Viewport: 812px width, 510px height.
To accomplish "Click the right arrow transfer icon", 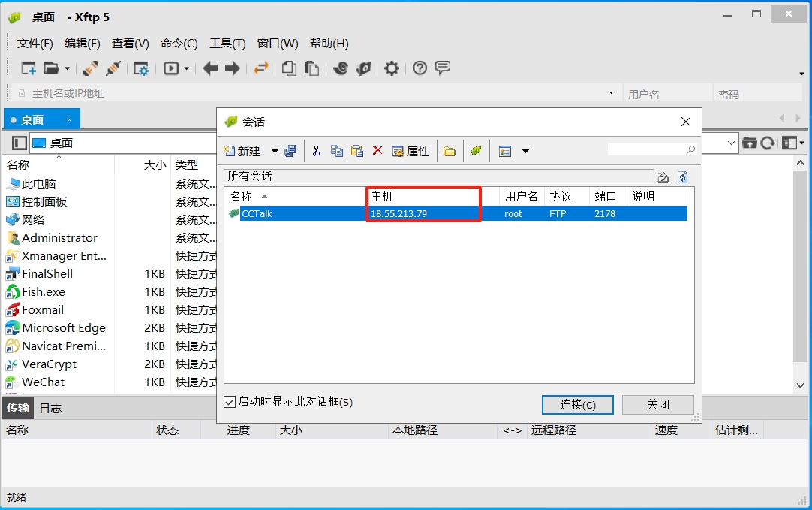I will [233, 68].
